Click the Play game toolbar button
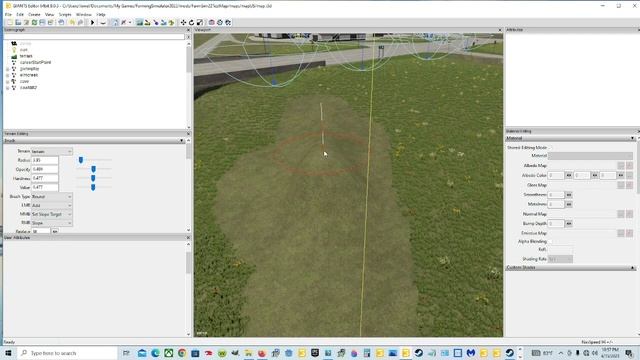The image size is (640, 360). click(x=92, y=22)
